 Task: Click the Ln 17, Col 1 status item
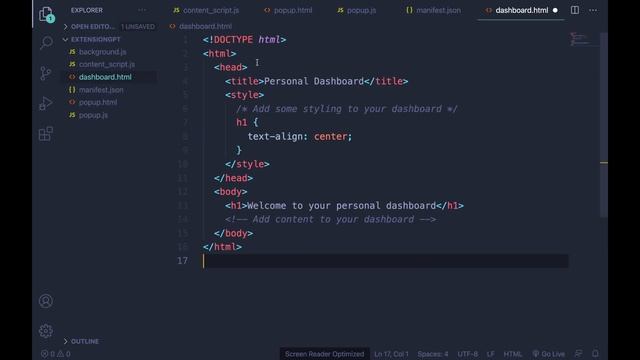click(x=391, y=354)
